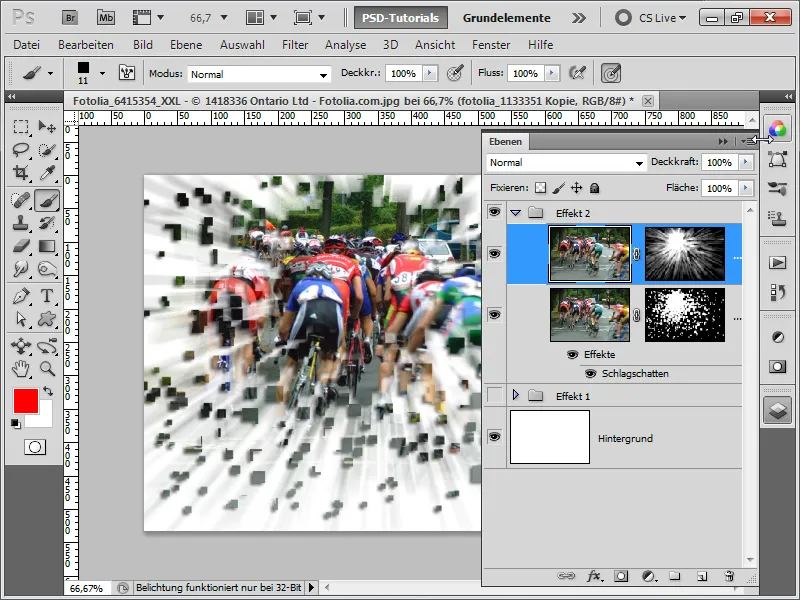
Task: Select the Gradient tool
Action: tap(47, 246)
